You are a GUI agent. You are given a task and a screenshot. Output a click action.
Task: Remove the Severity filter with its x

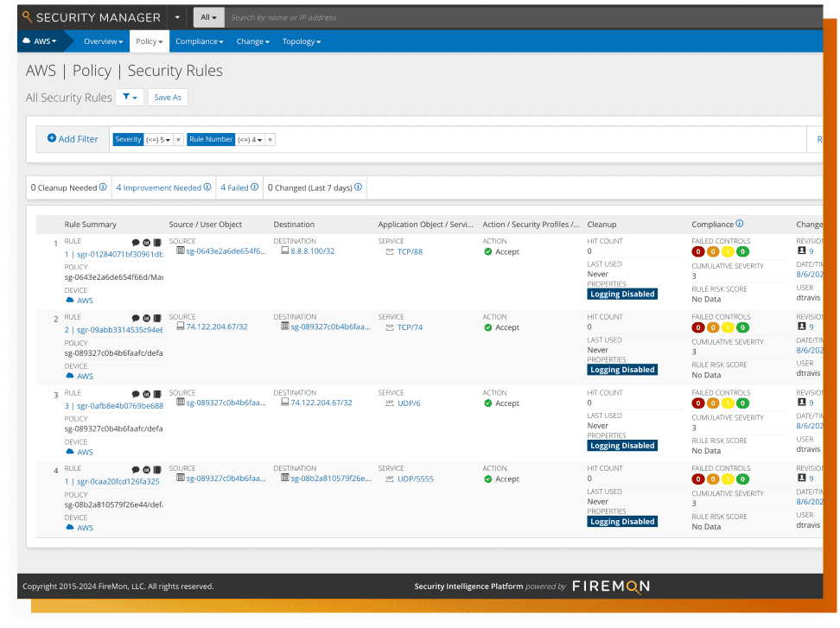178,139
